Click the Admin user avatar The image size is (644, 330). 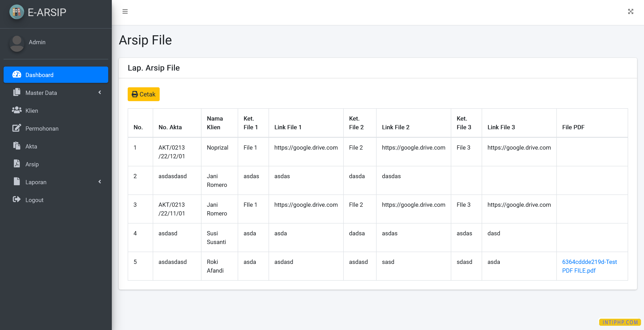pyautogui.click(x=17, y=44)
